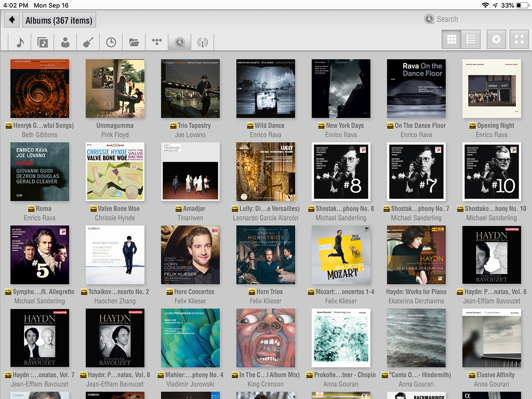532x399 pixels.
Task: Check the Wi-Fi status icon
Action: 485,5
